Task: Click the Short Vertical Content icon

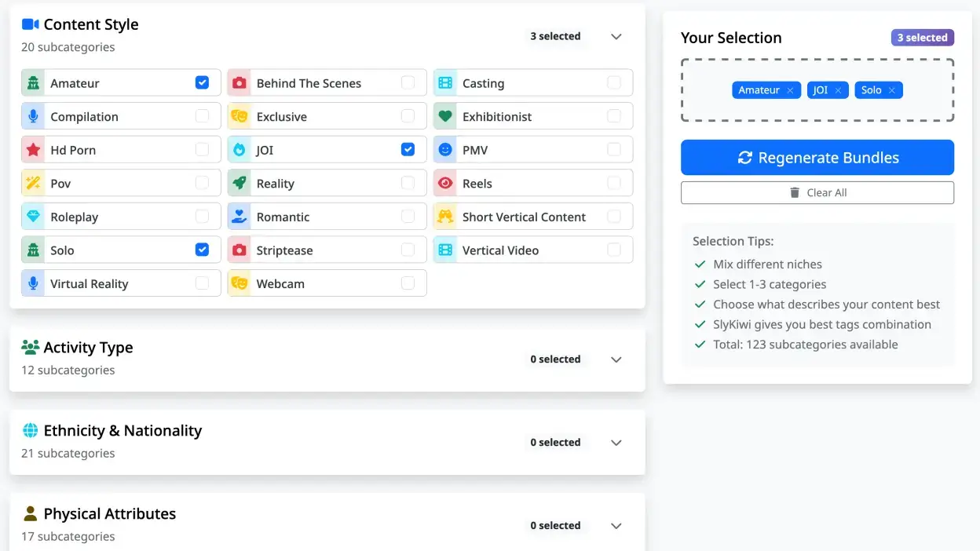Action: click(445, 217)
